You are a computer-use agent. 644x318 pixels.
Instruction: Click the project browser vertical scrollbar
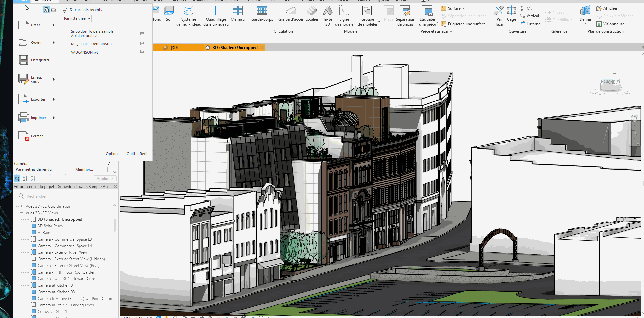pyautogui.click(x=115, y=226)
